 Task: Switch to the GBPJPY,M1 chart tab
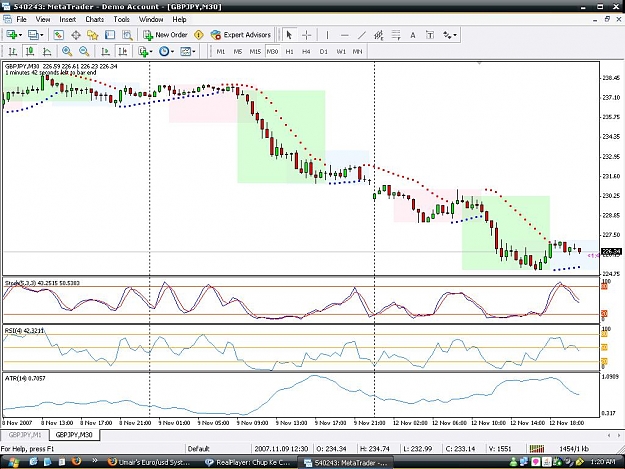click(25, 435)
